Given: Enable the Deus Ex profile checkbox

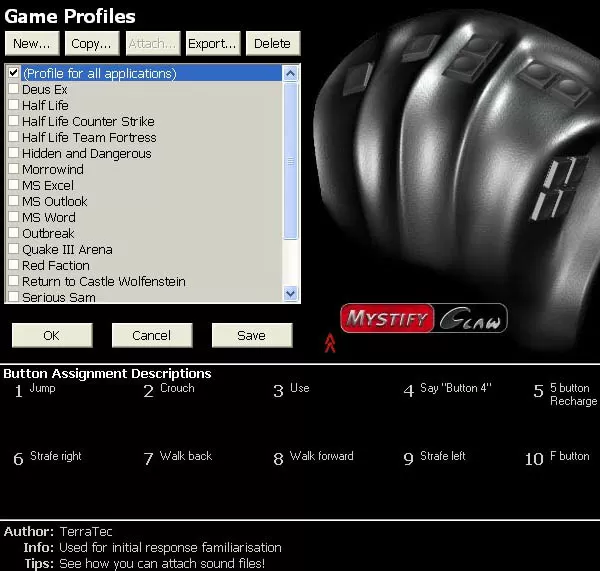Looking at the screenshot, I should (x=14, y=88).
